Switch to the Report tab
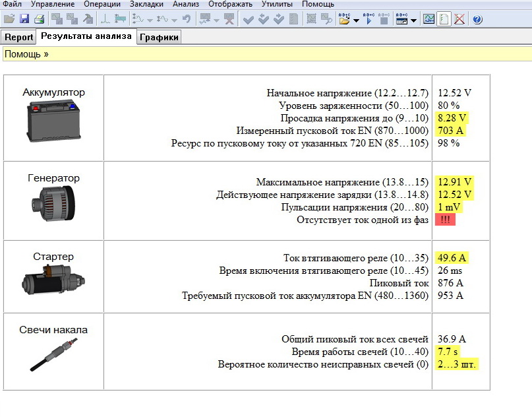 [x=19, y=38]
